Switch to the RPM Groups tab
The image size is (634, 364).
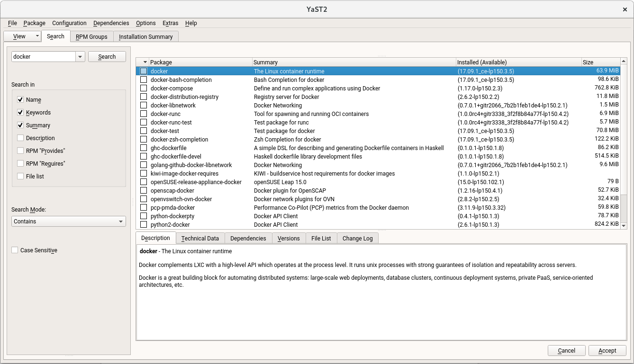(91, 36)
